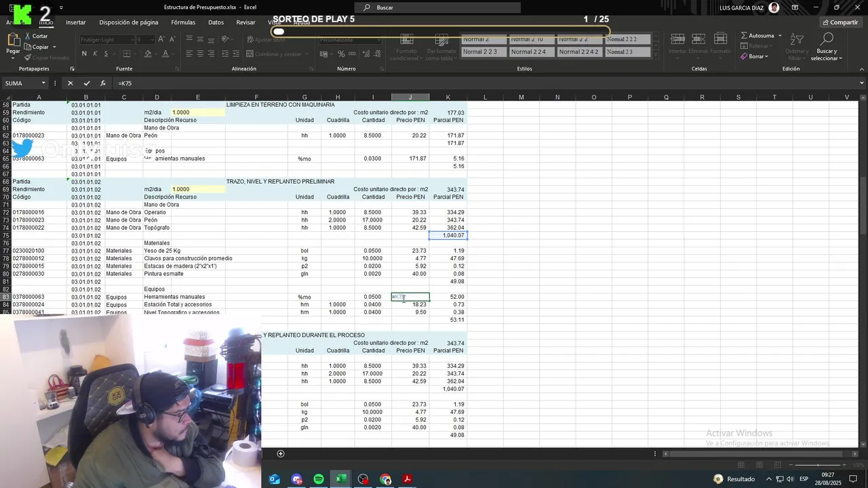Decrease font size button
The height and width of the screenshot is (488, 868).
click(x=172, y=39)
